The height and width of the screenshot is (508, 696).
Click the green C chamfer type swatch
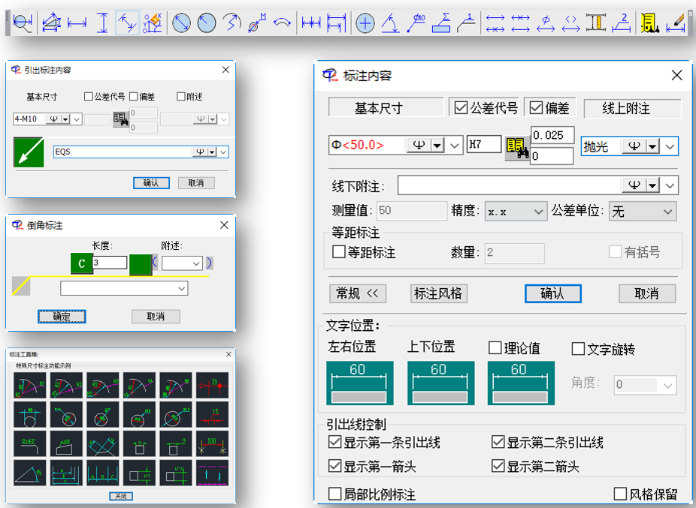[80, 263]
